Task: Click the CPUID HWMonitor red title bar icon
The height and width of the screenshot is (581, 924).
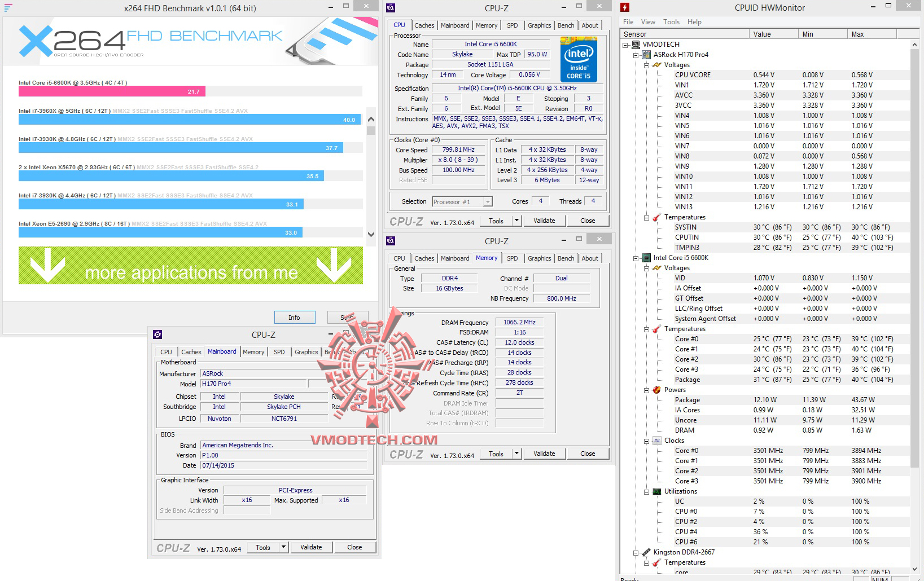Action: [x=625, y=7]
